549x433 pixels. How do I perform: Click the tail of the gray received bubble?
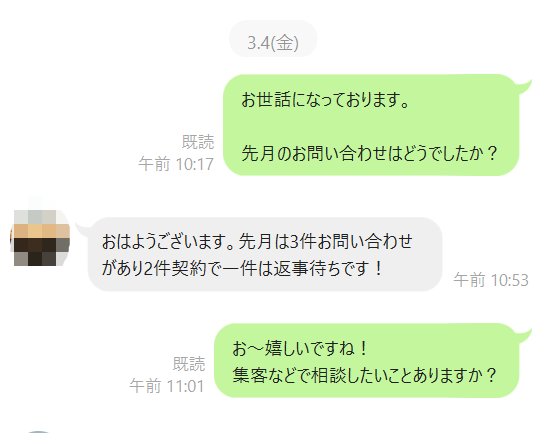point(84,229)
